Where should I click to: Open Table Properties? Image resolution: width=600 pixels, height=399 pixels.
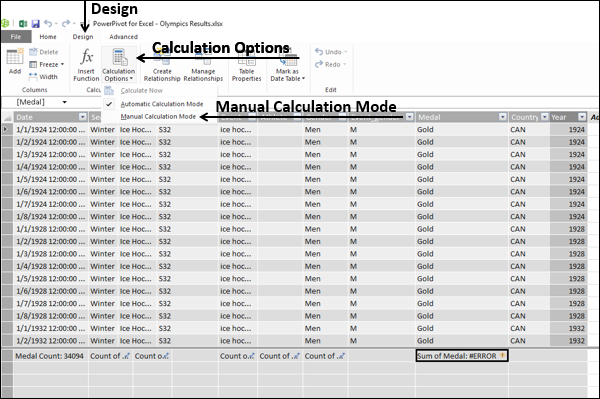pyautogui.click(x=246, y=64)
